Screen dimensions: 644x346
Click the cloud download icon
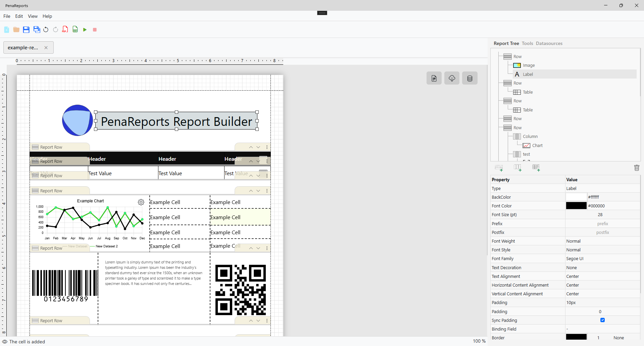click(x=452, y=78)
